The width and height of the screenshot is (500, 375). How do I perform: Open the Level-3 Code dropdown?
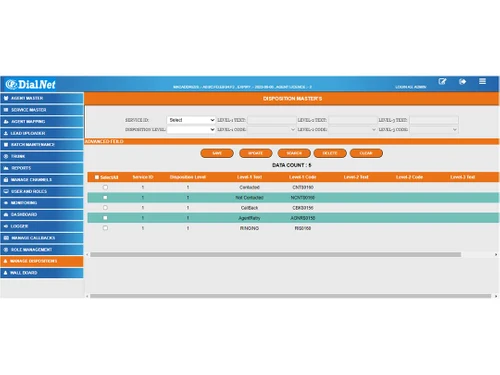pos(434,129)
